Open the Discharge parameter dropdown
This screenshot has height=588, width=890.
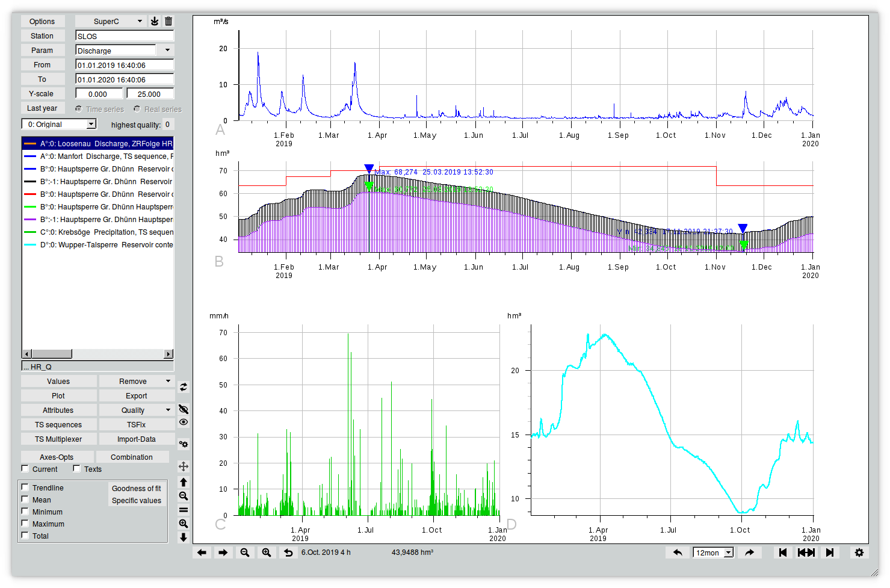coord(167,51)
